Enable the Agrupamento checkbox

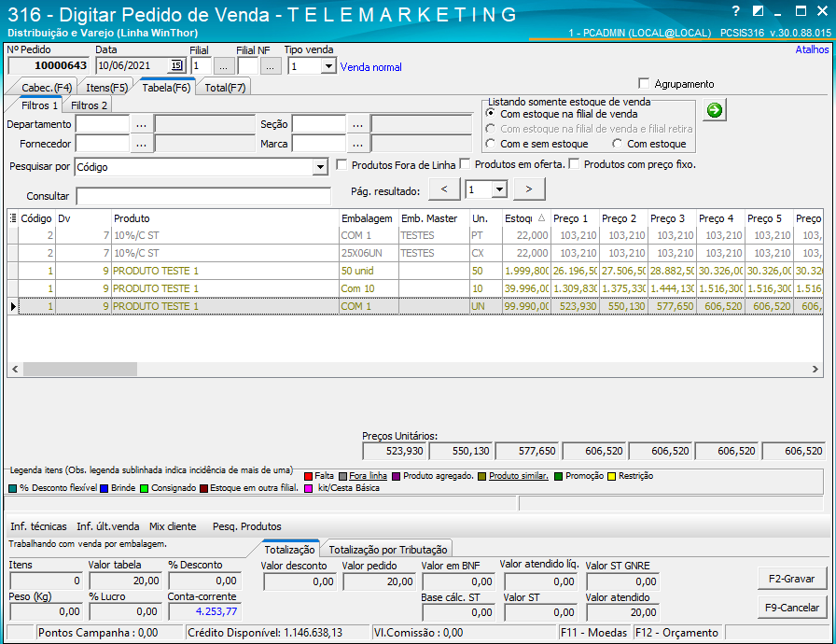click(645, 84)
